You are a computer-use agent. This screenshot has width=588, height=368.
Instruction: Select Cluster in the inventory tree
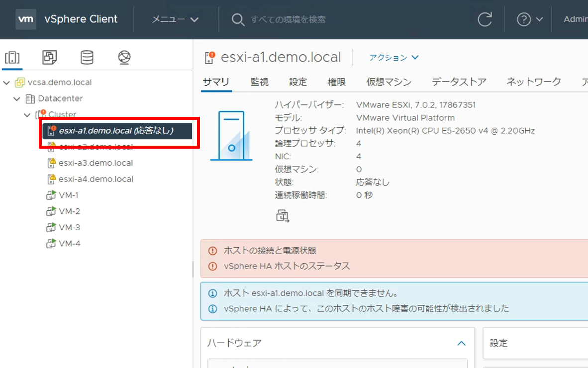point(62,114)
